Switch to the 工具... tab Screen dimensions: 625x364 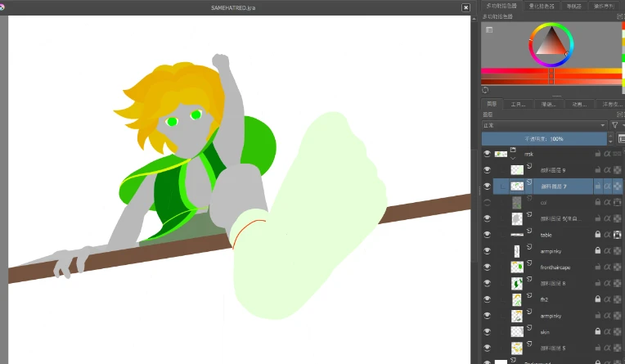[x=518, y=104]
